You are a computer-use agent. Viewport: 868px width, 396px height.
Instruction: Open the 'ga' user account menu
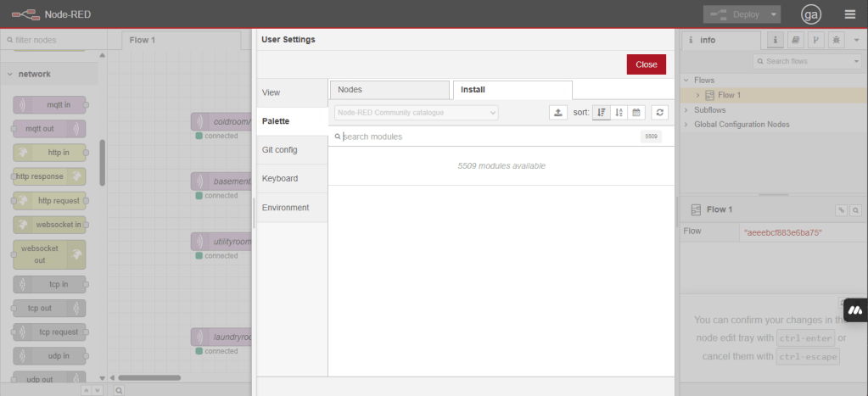tap(811, 15)
